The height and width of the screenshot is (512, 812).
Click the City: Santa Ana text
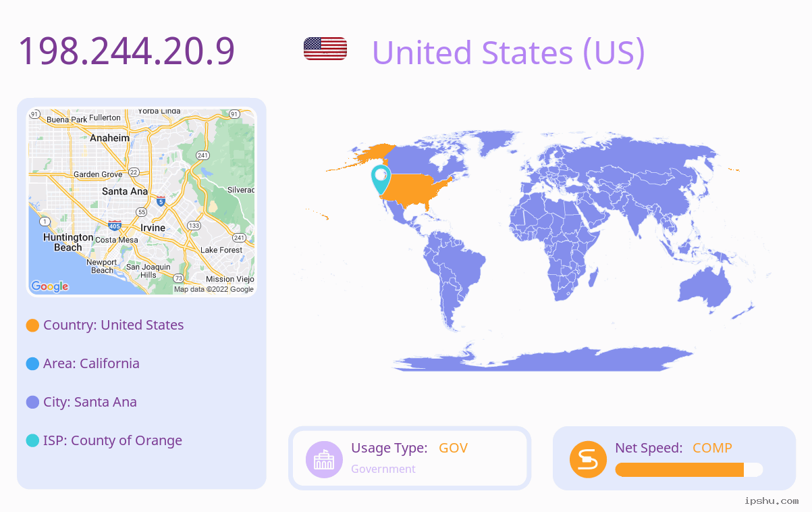coord(90,402)
